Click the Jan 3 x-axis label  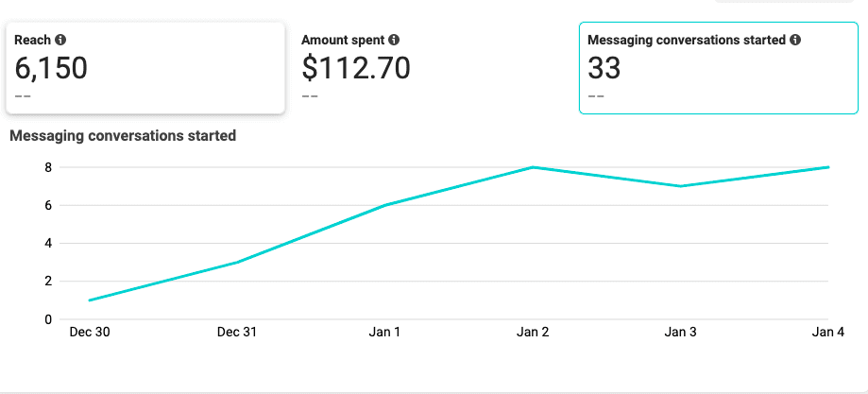pyautogui.click(x=680, y=333)
